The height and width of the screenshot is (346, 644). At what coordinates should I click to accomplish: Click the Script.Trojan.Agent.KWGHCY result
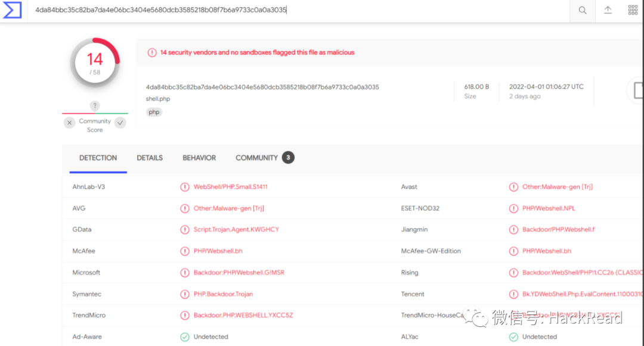click(236, 229)
